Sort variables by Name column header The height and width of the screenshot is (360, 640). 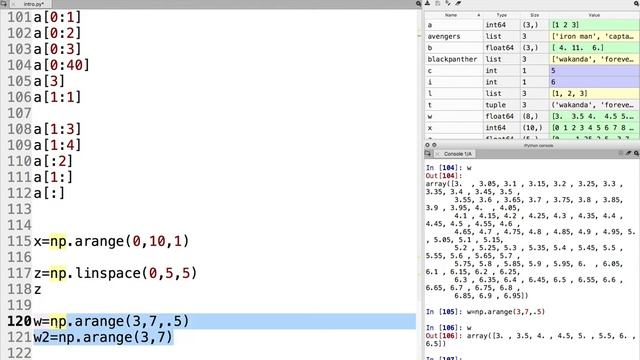[x=451, y=15]
